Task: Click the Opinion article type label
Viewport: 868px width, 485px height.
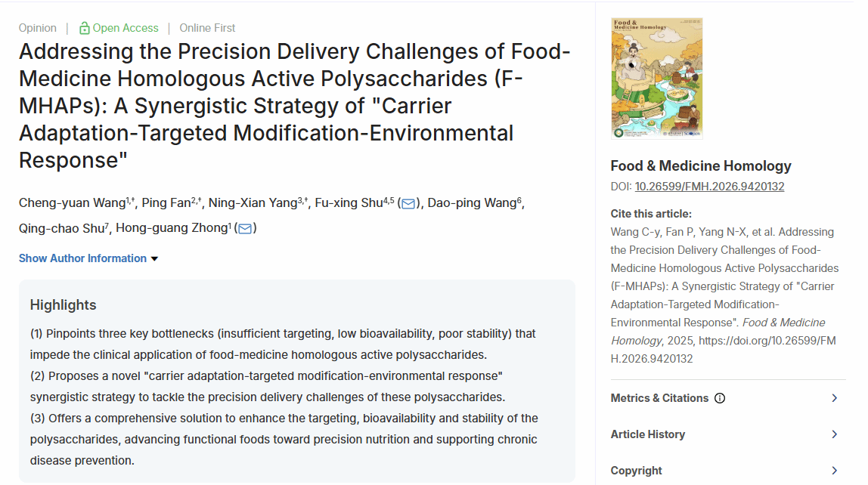Action: (x=38, y=28)
